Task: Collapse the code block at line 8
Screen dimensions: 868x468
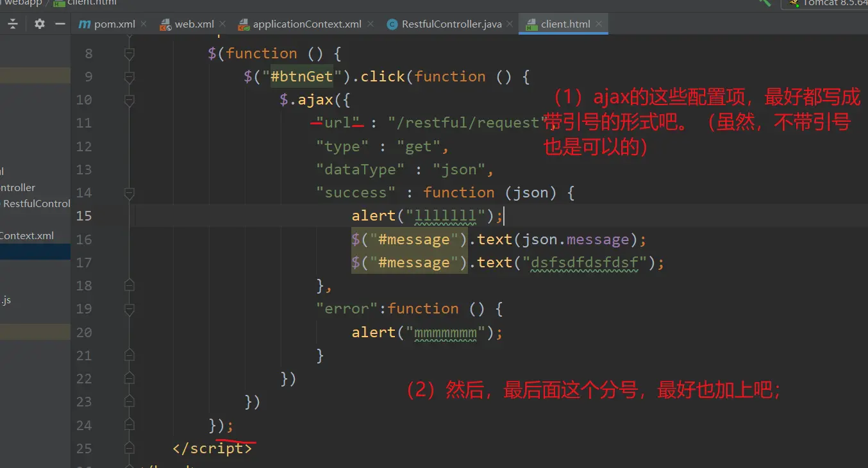Action: click(129, 54)
